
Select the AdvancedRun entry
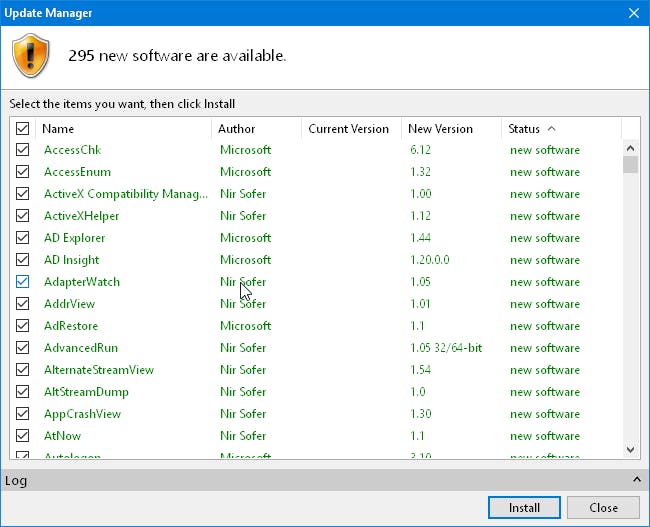pyautogui.click(x=81, y=347)
